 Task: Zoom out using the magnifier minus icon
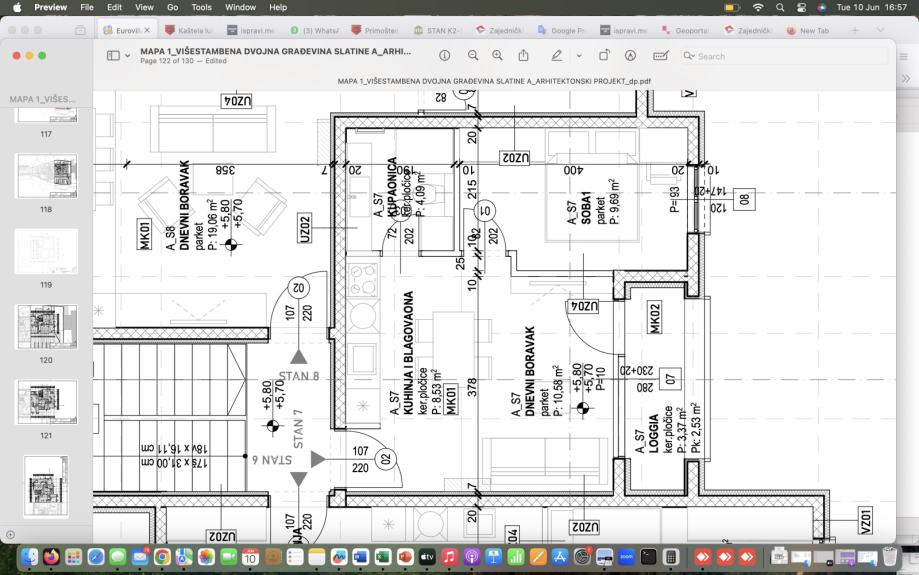pos(473,56)
